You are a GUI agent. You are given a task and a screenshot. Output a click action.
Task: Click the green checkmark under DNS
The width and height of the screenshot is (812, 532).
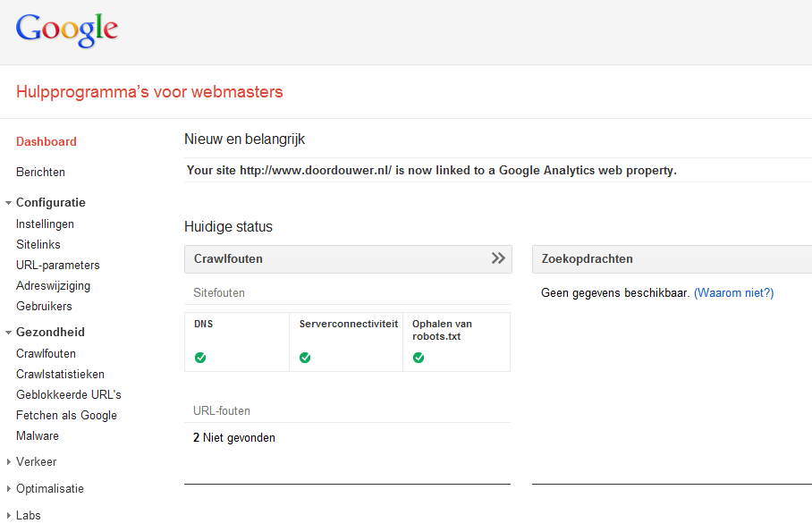tap(200, 358)
